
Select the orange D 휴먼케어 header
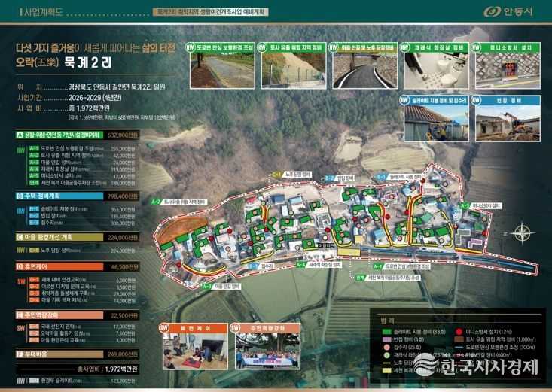tap(59, 267)
